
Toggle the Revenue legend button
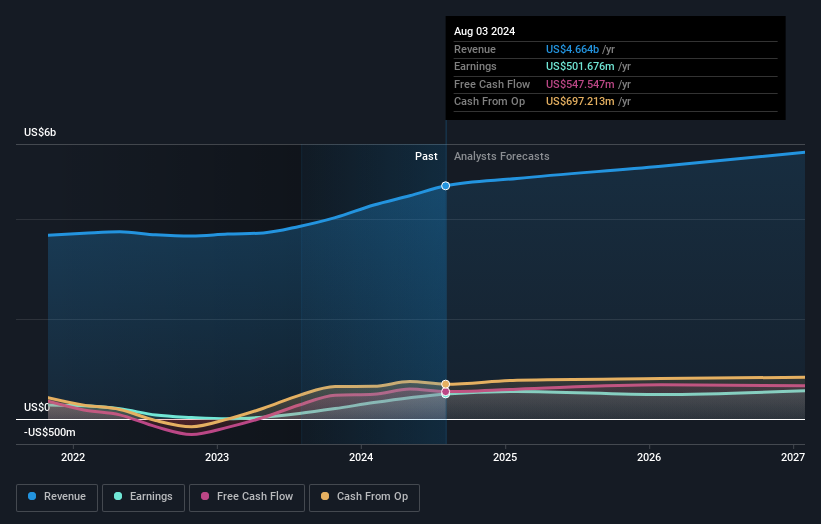57,497
